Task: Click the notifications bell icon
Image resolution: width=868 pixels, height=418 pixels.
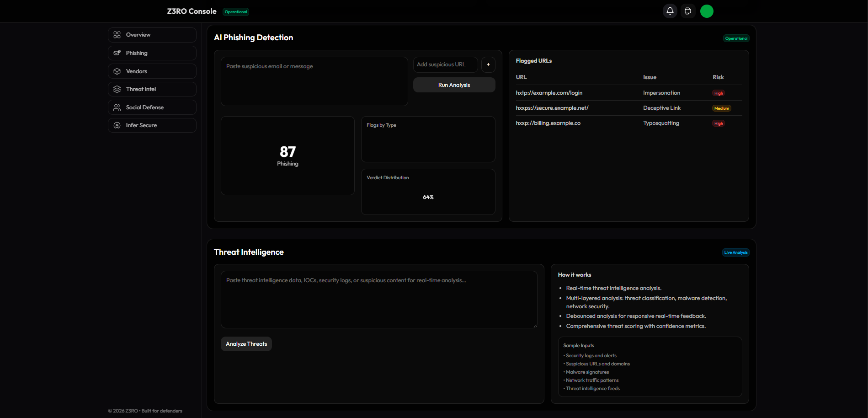Action: click(x=670, y=11)
